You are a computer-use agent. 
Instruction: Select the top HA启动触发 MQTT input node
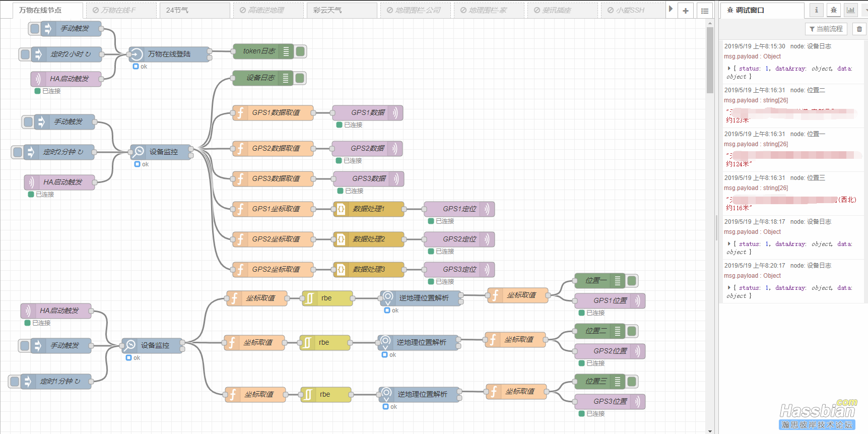point(66,79)
